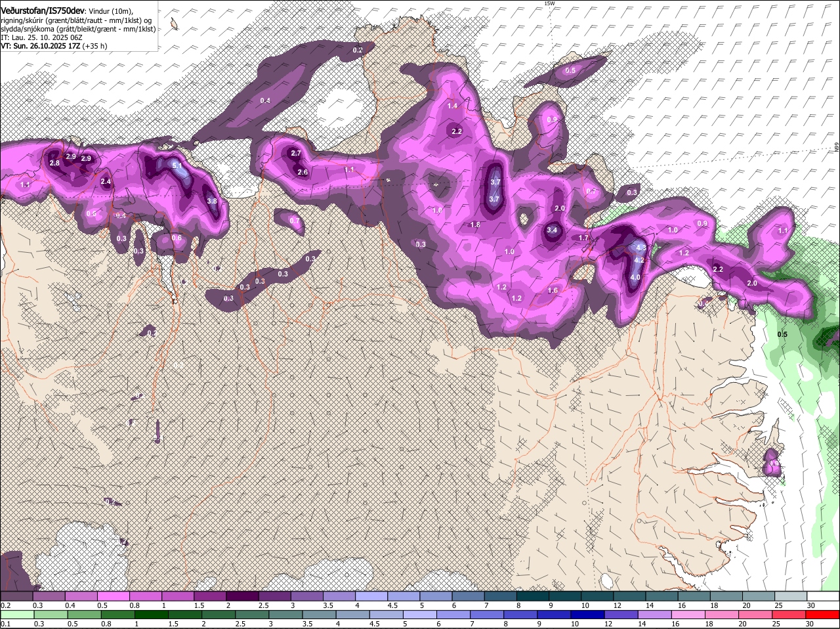Click the 'slydda/snjókoma' description line
840x629 pixels.
78,29
